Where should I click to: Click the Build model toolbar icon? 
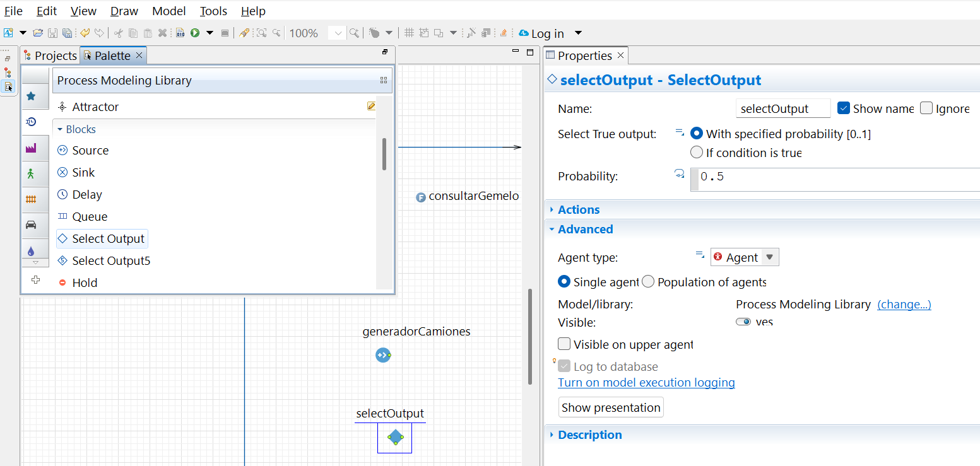[180, 33]
